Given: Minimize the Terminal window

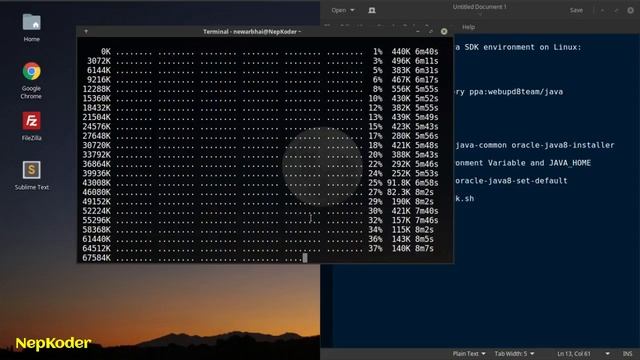Looking at the screenshot, I should 418,31.
